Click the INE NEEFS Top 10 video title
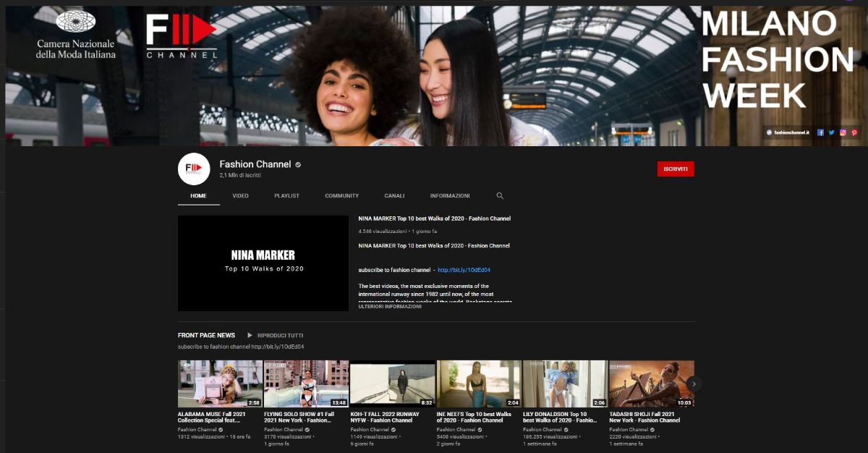The width and height of the screenshot is (868, 453). click(474, 418)
